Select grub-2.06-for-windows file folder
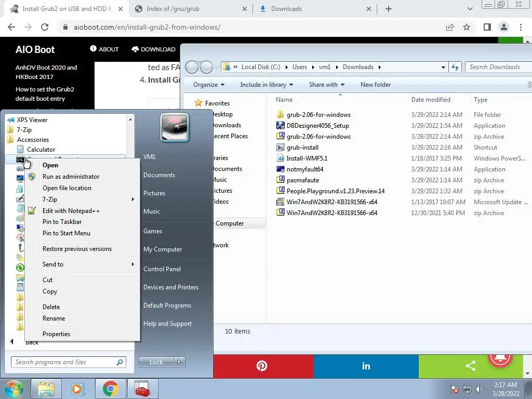Image resolution: width=532 pixels, height=399 pixels. click(318, 115)
